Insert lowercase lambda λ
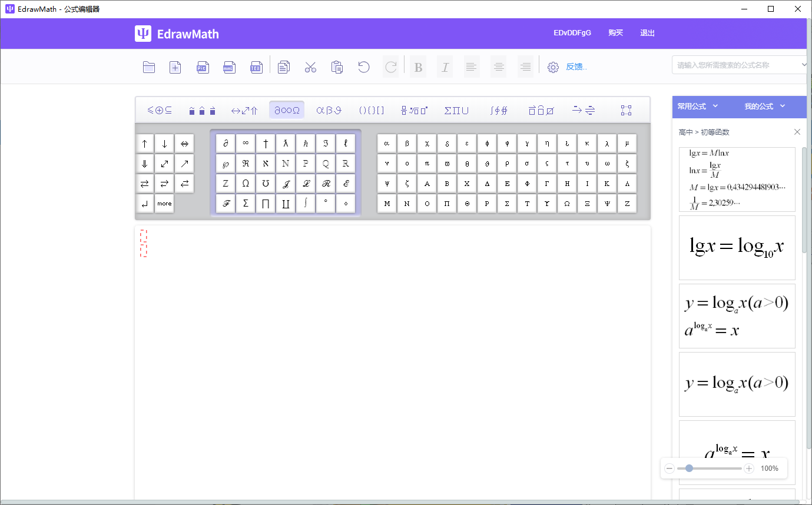 (607, 143)
